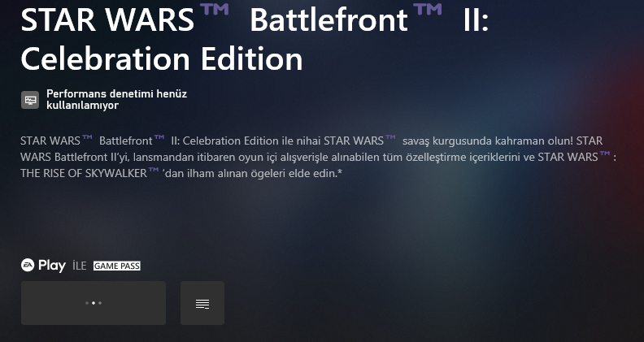This screenshot has width=644, height=342.
Task: Click the 'İLE' label before Game Pass
Action: [x=79, y=266]
